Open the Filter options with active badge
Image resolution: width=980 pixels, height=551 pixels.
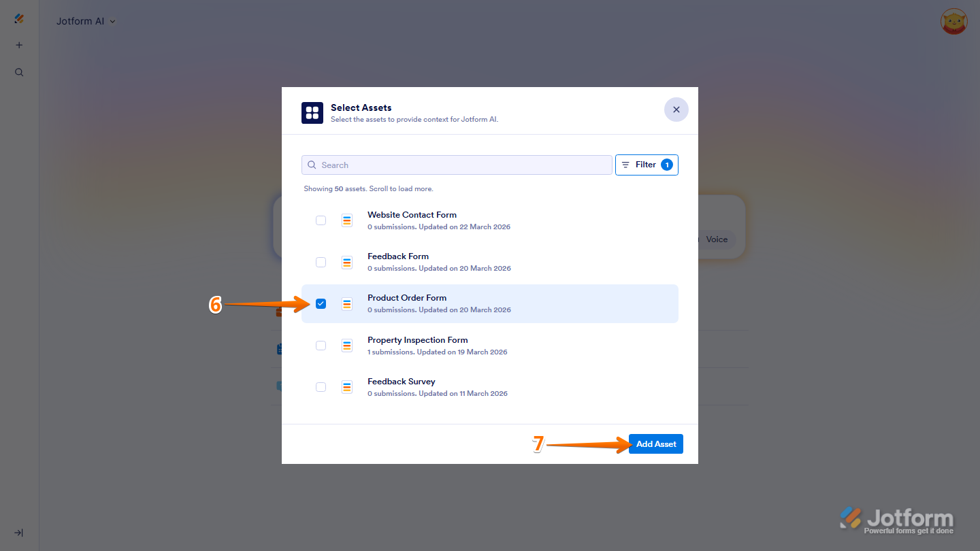point(646,165)
